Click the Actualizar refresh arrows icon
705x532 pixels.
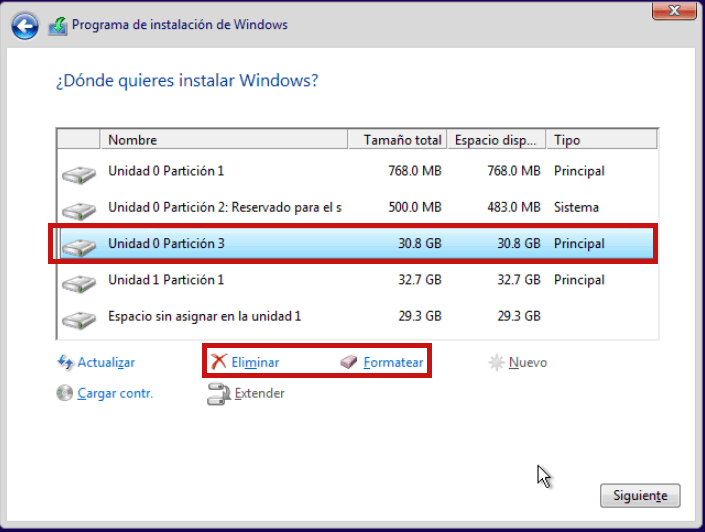coord(65,362)
